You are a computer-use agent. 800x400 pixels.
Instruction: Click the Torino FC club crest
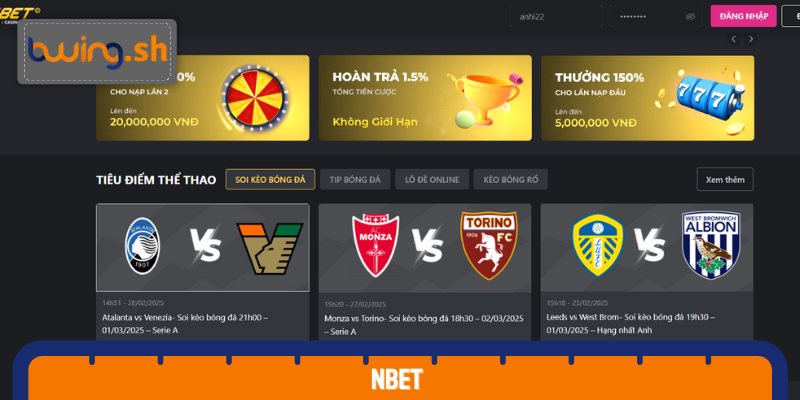tap(489, 245)
